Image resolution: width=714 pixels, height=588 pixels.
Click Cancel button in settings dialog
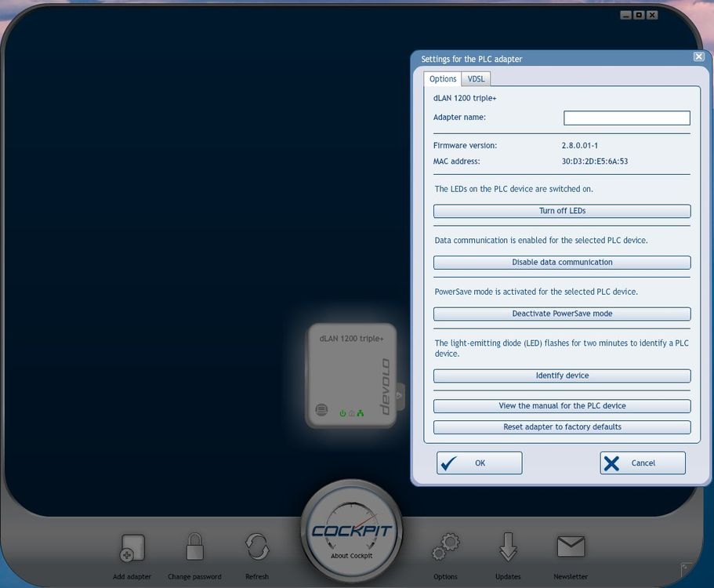(x=643, y=463)
